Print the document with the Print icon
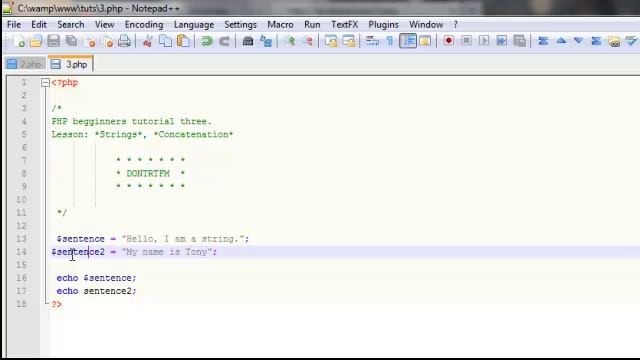Screen dimensions: 640x360 click(124, 41)
